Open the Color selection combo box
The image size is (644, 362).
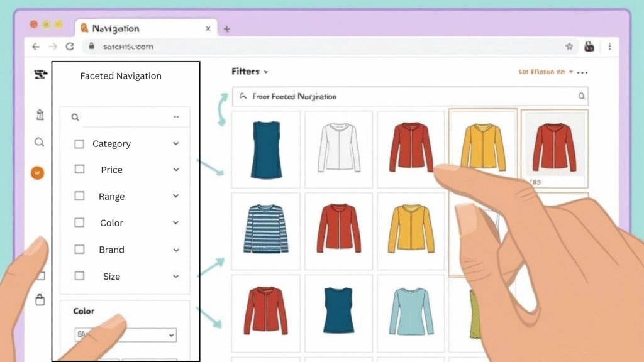(125, 334)
